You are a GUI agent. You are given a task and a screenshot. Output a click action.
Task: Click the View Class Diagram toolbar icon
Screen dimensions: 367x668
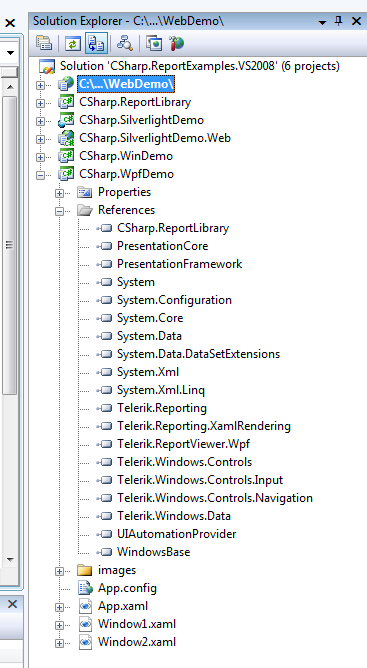coord(125,43)
